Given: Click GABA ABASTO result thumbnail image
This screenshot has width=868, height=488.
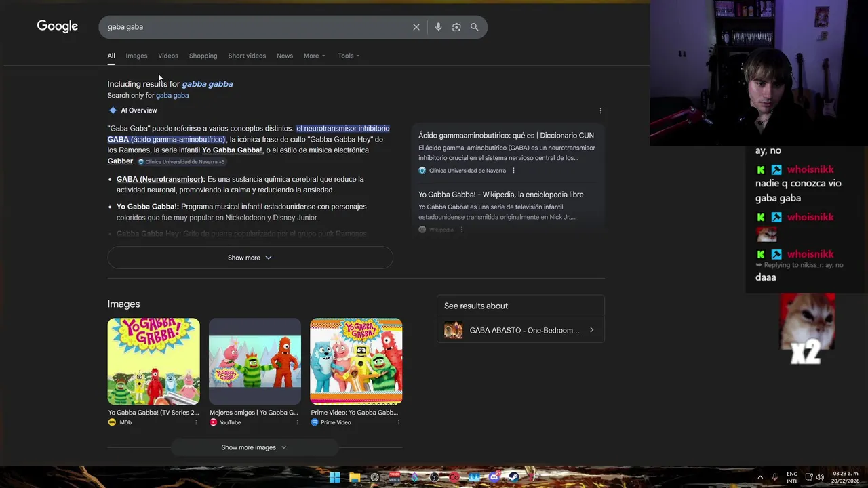Looking at the screenshot, I should 453,330.
